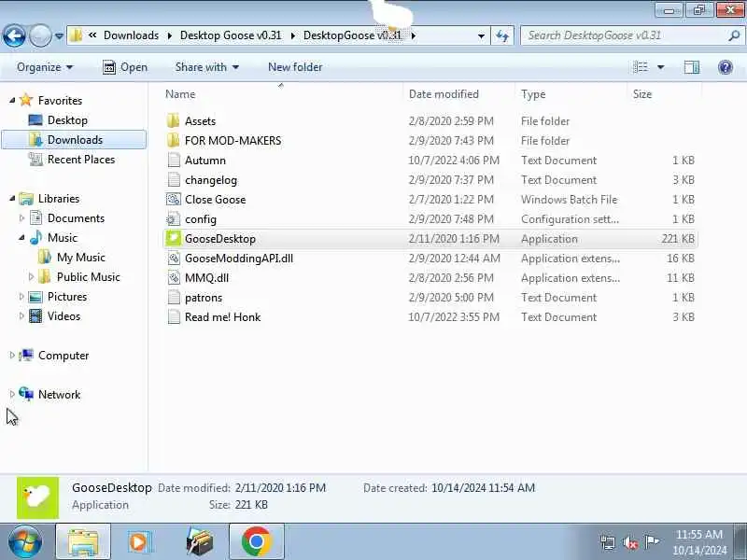Sort by Date modified column header
The image size is (747, 560).
coord(458,94)
